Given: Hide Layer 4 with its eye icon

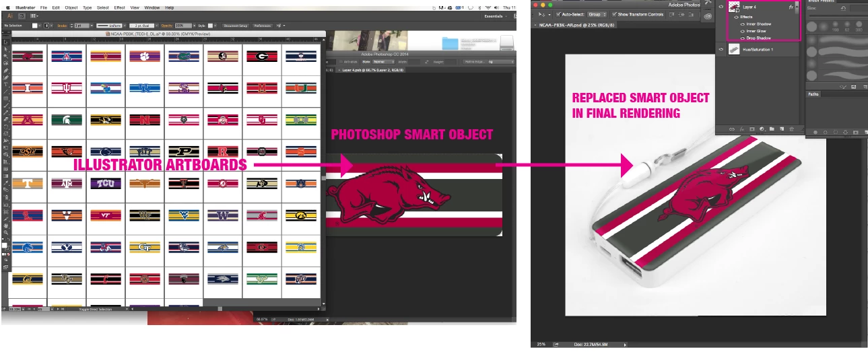Looking at the screenshot, I should 721,7.
